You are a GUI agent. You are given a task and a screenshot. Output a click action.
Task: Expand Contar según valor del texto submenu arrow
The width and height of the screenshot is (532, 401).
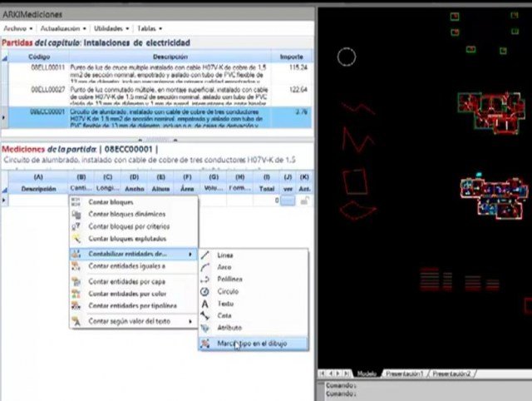coord(190,321)
